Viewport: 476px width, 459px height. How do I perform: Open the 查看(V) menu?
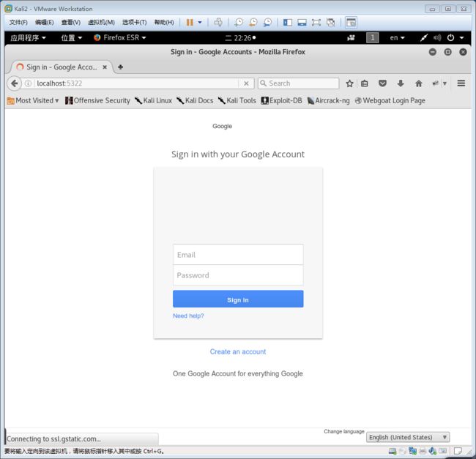71,23
